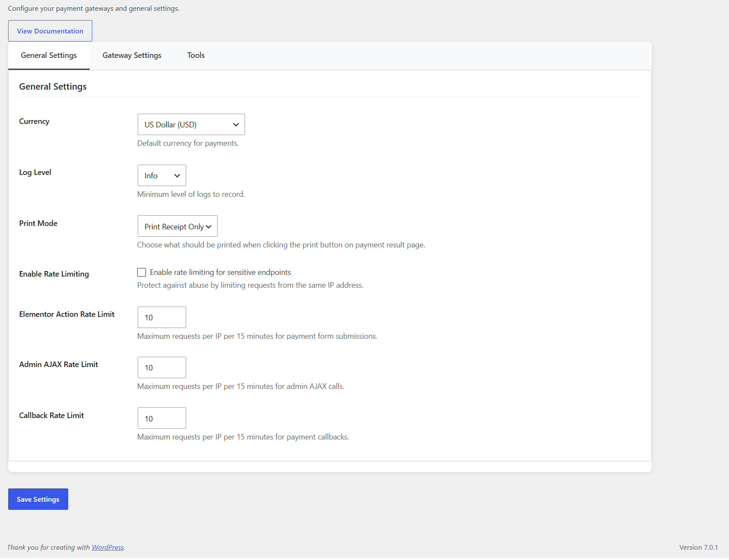729x560 pixels.
Task: Follow the WordPress footer link
Action: pyautogui.click(x=108, y=548)
